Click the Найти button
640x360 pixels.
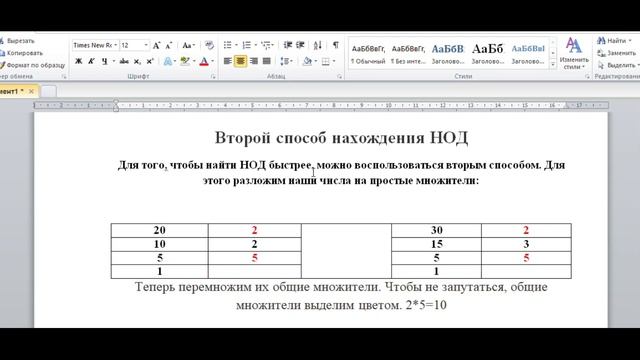614,41
